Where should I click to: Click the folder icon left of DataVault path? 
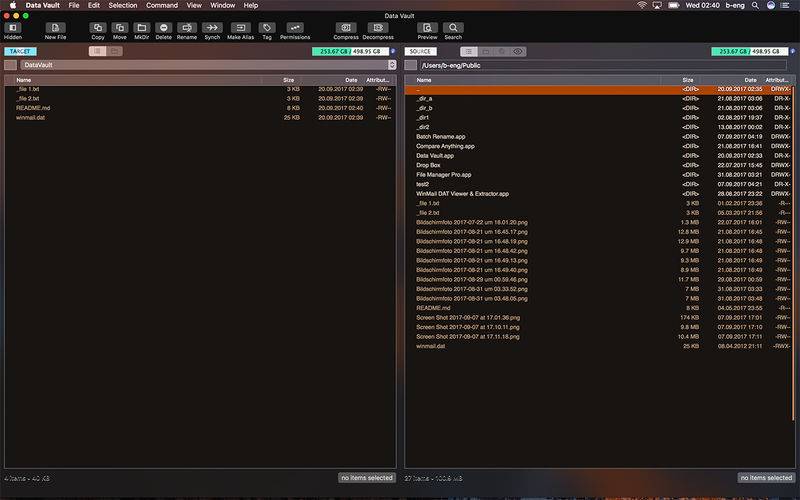10,65
